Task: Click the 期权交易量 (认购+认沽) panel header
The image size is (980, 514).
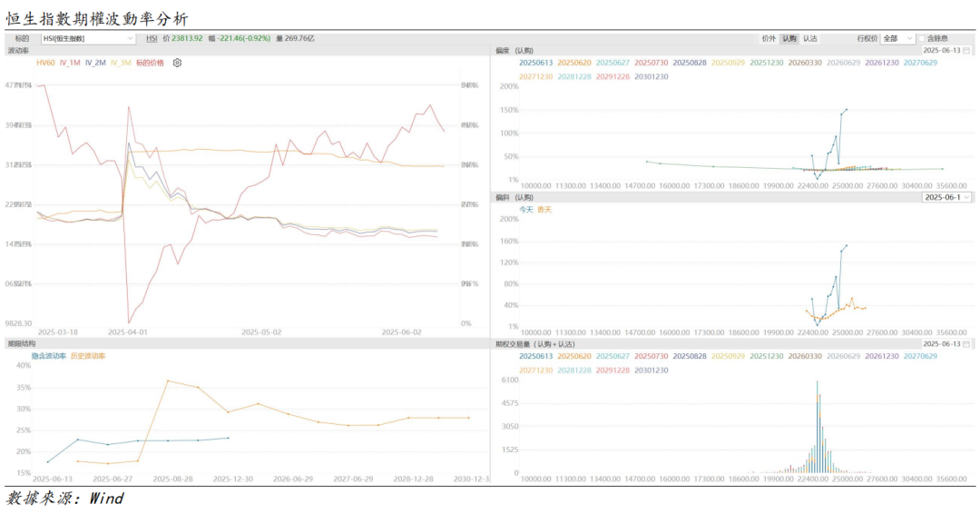Action: 535,344
